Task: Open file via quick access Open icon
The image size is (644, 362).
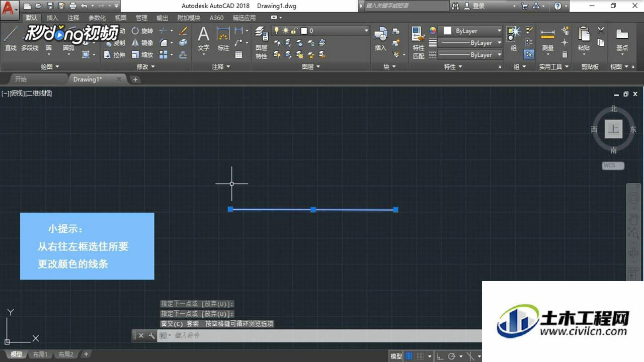Action: click(38, 6)
